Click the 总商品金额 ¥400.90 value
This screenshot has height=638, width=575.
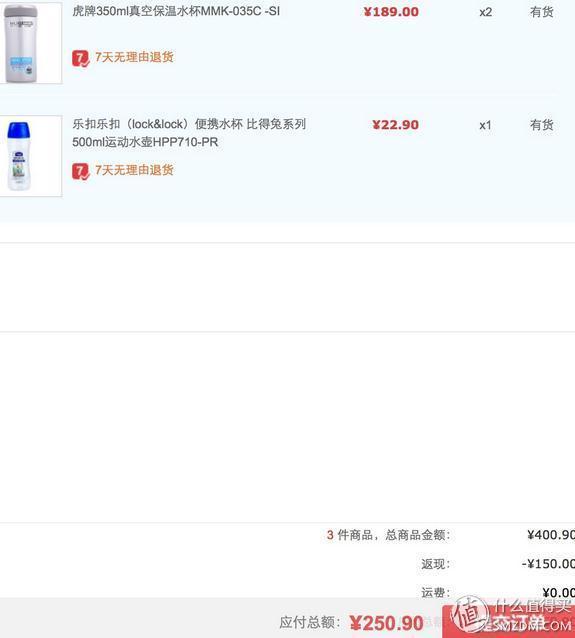(551, 535)
